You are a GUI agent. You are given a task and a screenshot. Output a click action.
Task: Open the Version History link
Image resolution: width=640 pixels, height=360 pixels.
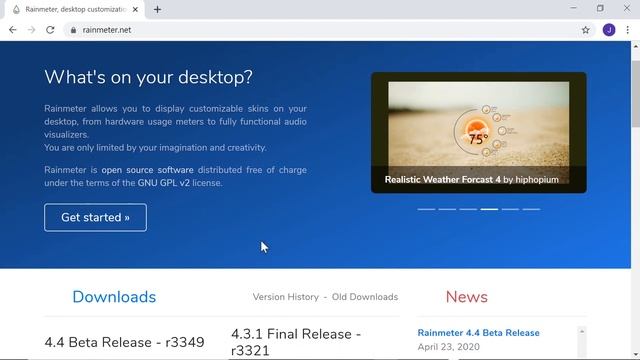[286, 297]
